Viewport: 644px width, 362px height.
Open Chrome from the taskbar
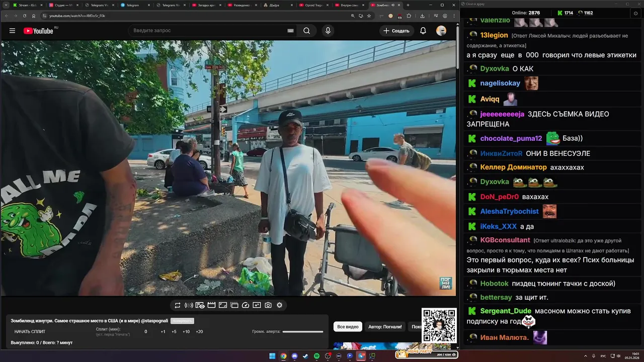pos(283,356)
